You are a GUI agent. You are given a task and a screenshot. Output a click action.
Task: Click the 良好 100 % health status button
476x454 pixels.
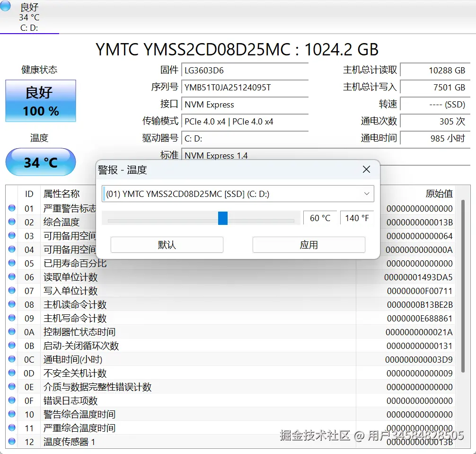click(41, 101)
